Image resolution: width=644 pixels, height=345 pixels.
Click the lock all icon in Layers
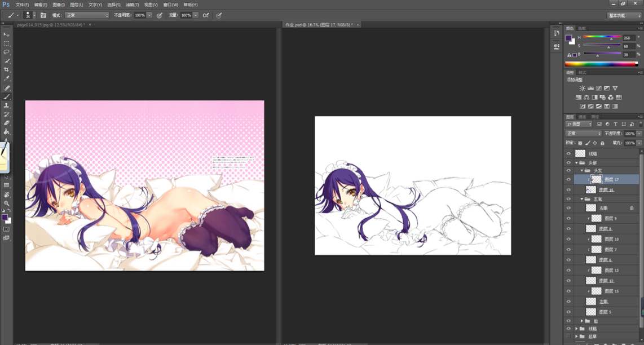(x=602, y=143)
